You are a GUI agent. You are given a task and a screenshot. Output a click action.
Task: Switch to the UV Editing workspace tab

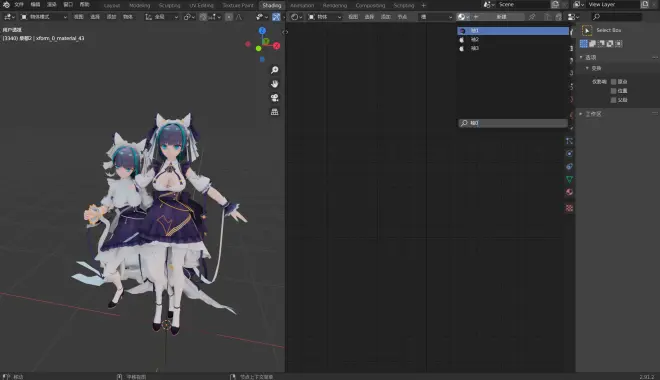(x=201, y=5)
